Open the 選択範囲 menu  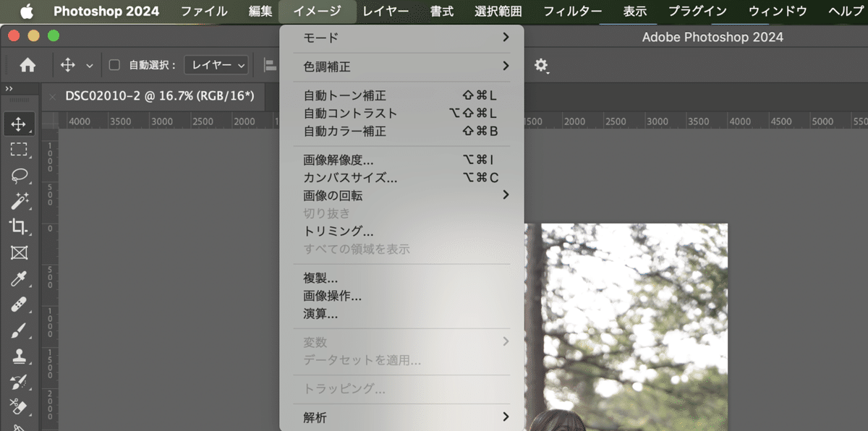(498, 11)
